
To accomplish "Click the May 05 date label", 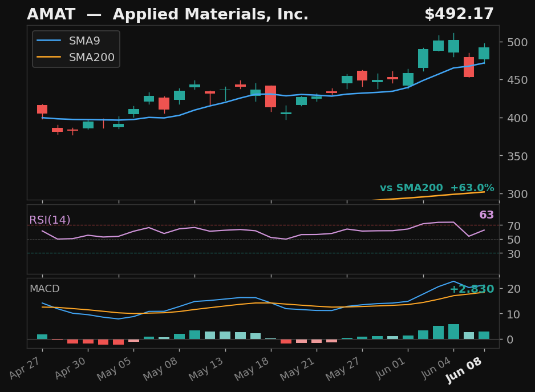I will pyautogui.click(x=115, y=369).
